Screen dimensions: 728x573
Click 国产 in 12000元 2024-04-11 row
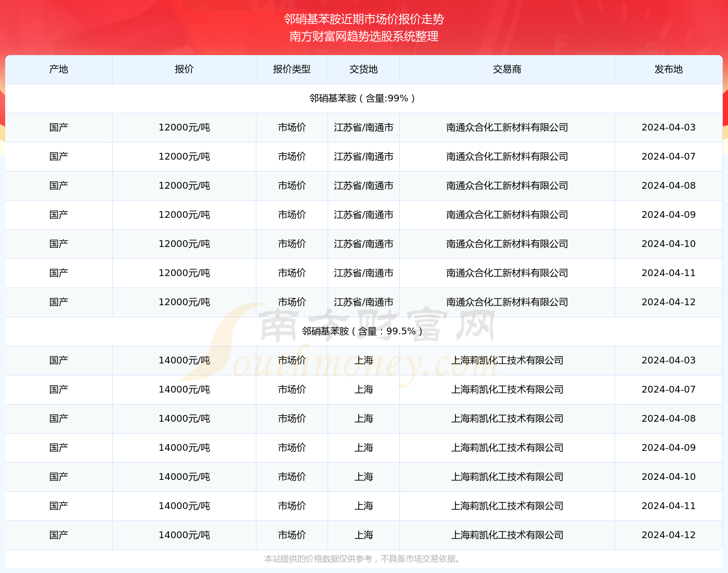click(x=59, y=273)
